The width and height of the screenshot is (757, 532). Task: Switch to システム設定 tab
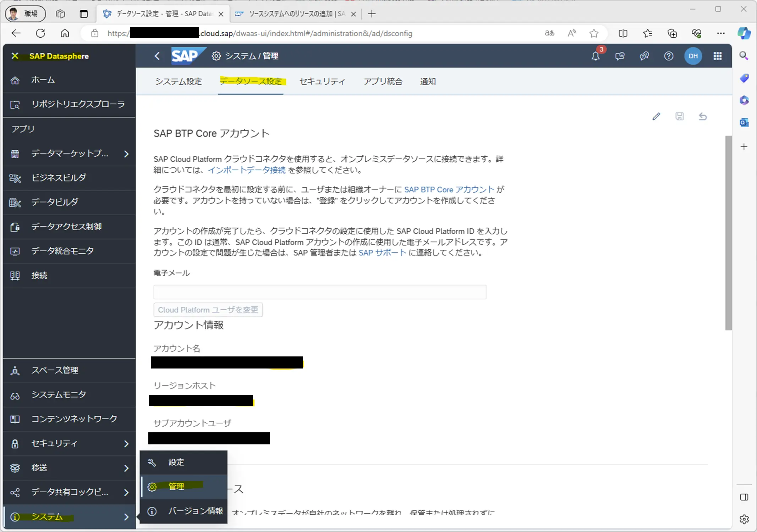[179, 82]
